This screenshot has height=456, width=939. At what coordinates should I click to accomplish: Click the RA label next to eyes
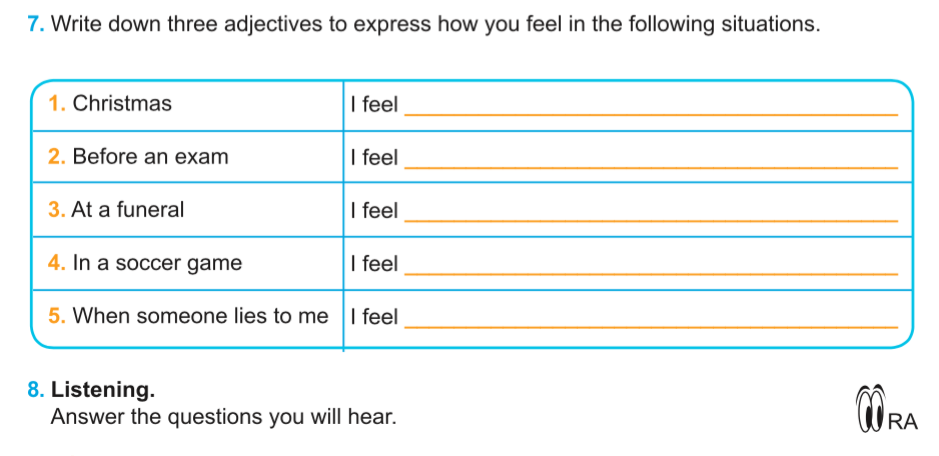(x=902, y=422)
